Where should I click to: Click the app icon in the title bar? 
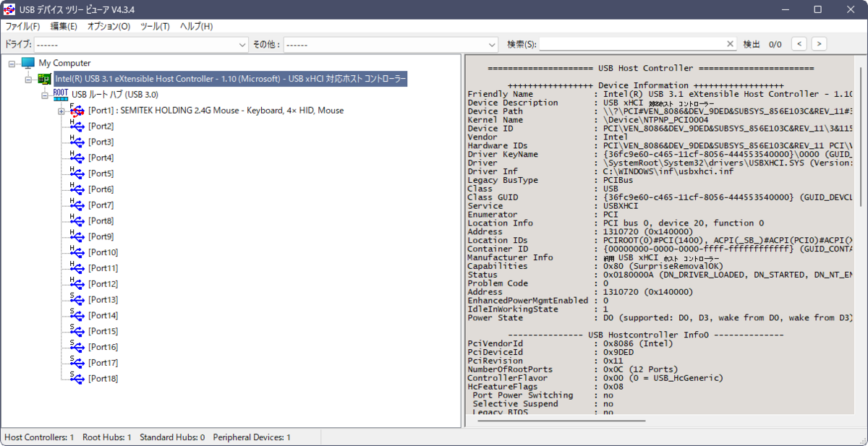(x=10, y=9)
